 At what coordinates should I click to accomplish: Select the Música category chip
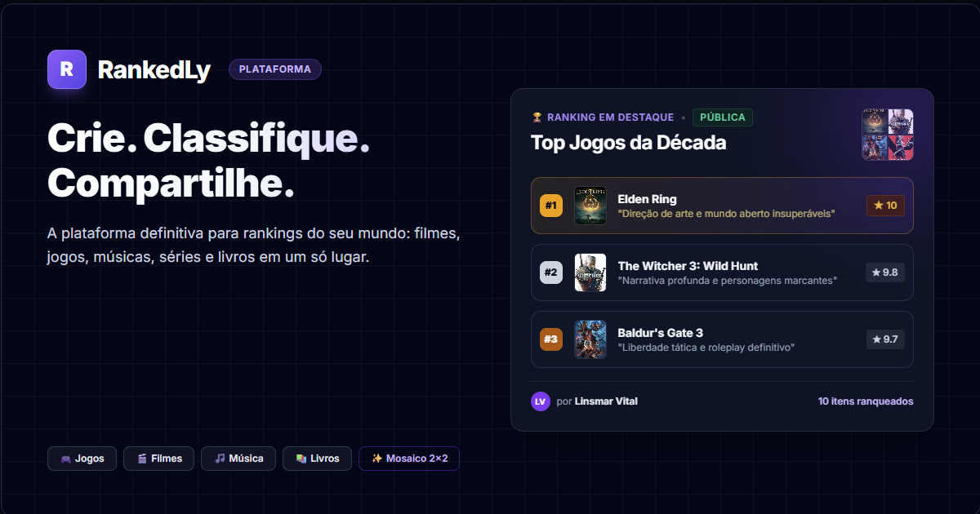coord(238,459)
